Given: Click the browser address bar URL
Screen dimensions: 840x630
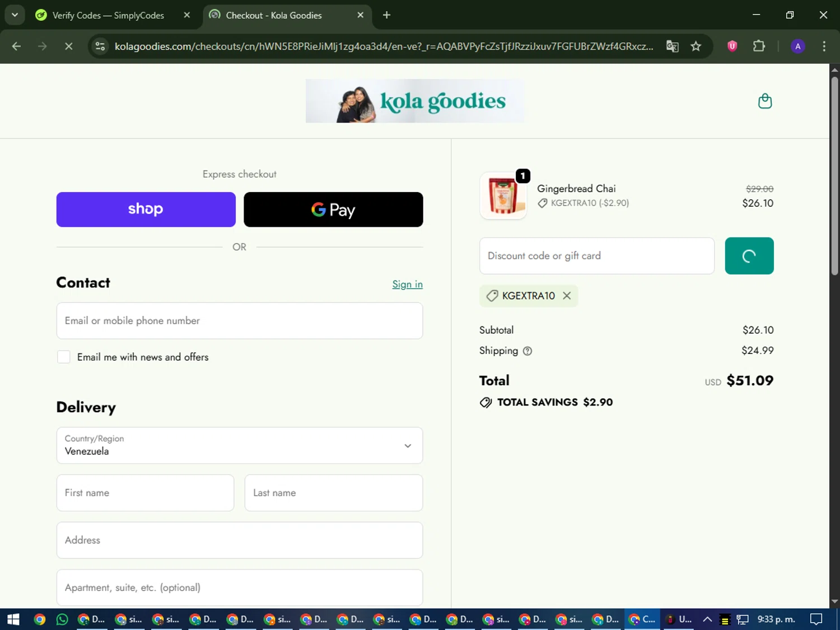Looking at the screenshot, I should [x=384, y=46].
